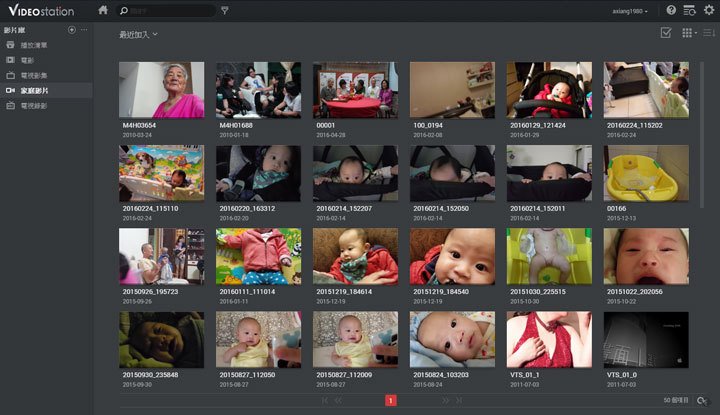Open the Help question mark icon

(x=671, y=10)
